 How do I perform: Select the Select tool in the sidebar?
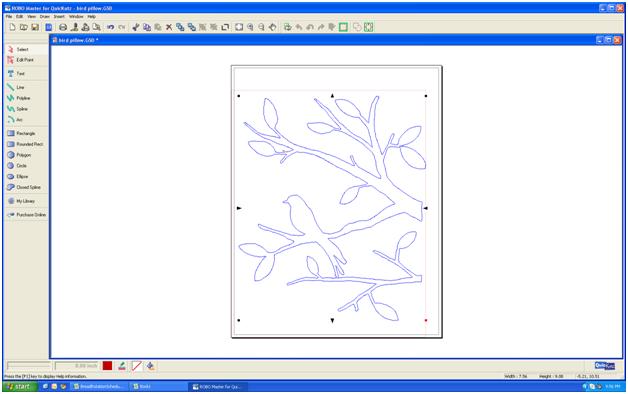pos(26,49)
